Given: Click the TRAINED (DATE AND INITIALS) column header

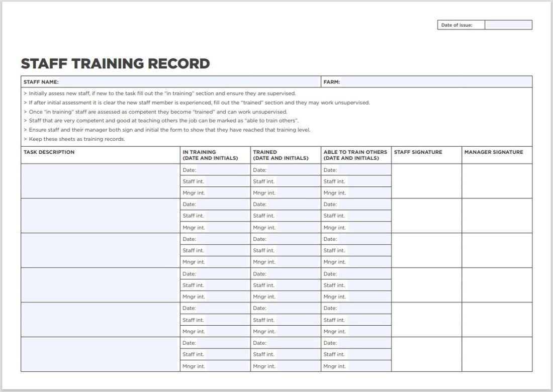Looking at the screenshot, I should [281, 155].
